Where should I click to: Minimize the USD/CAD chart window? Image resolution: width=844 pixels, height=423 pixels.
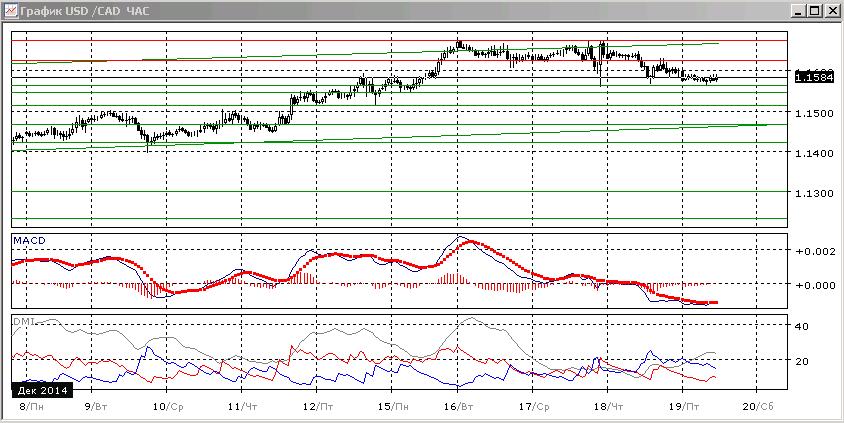pyautogui.click(x=800, y=10)
